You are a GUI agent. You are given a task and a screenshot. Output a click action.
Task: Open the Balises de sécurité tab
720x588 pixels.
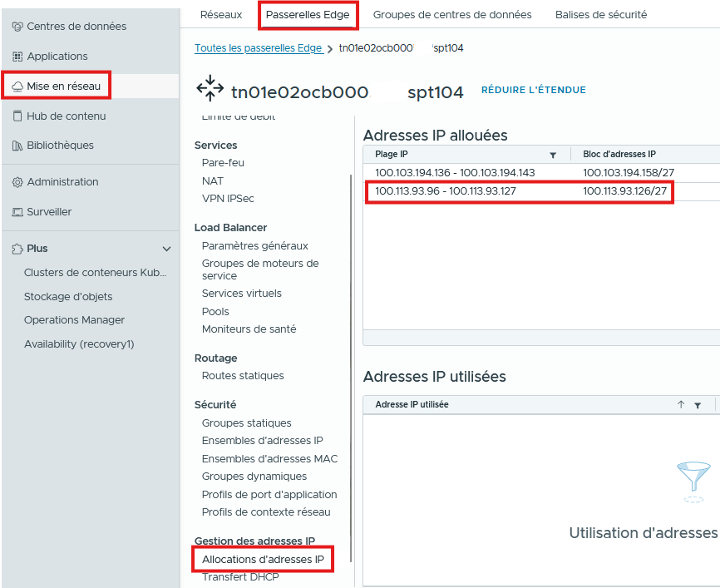[x=600, y=15]
